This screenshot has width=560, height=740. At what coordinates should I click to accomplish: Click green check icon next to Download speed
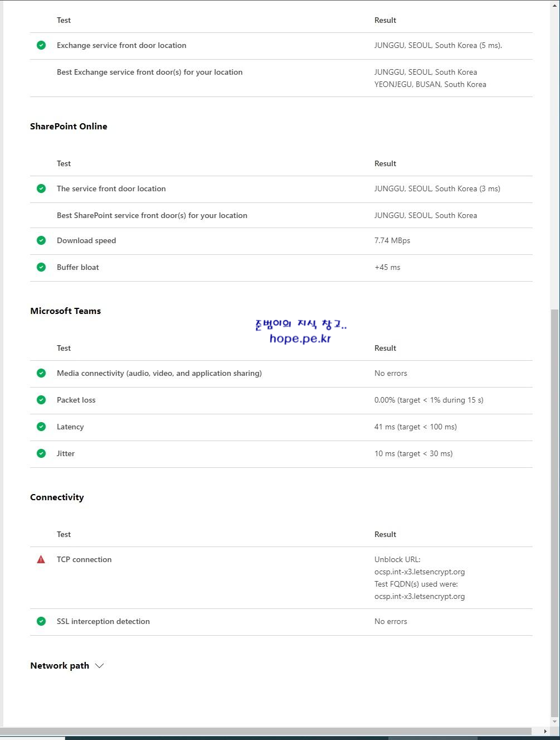(41, 240)
